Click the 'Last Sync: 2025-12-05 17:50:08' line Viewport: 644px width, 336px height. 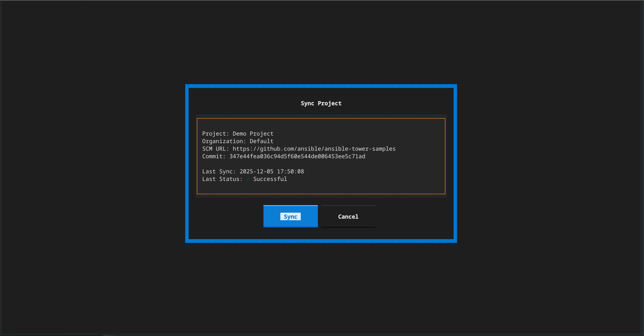tap(253, 172)
